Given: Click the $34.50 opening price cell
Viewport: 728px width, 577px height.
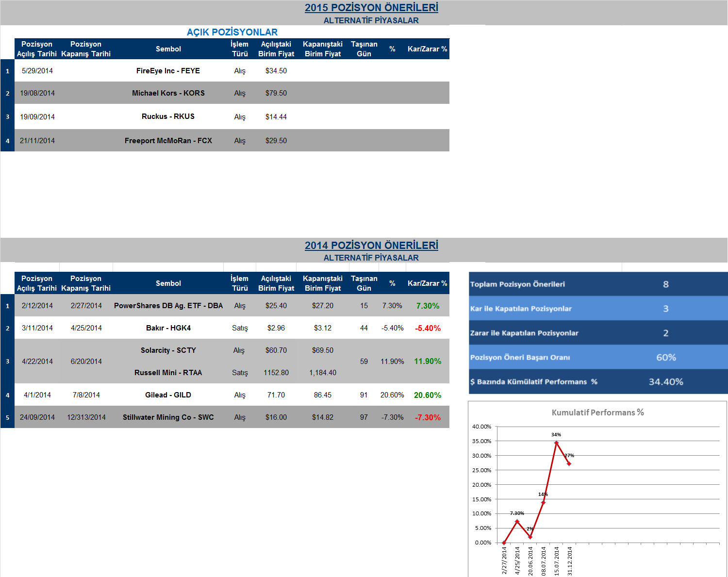Looking at the screenshot, I should point(276,71).
